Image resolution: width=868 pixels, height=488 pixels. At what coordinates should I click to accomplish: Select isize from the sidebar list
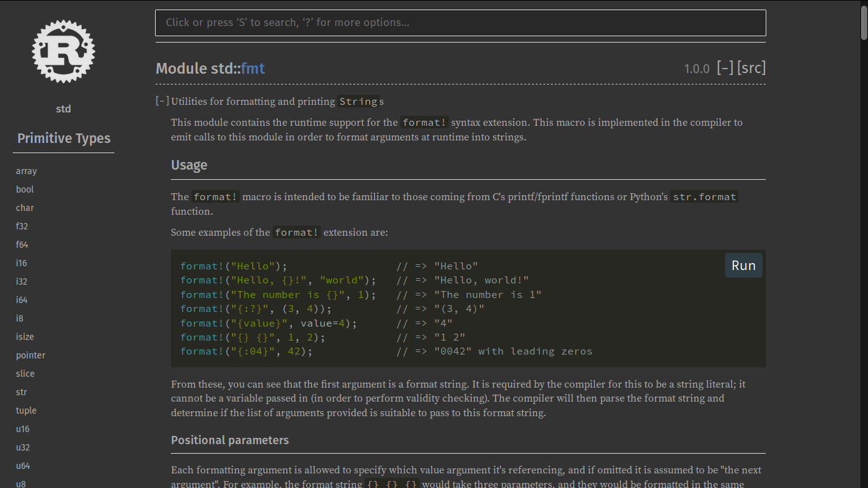point(25,337)
